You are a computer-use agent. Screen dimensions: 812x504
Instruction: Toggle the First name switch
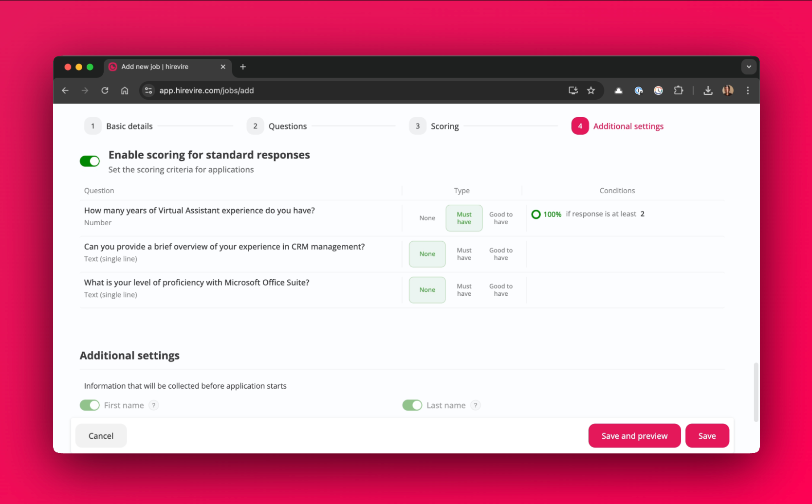90,405
